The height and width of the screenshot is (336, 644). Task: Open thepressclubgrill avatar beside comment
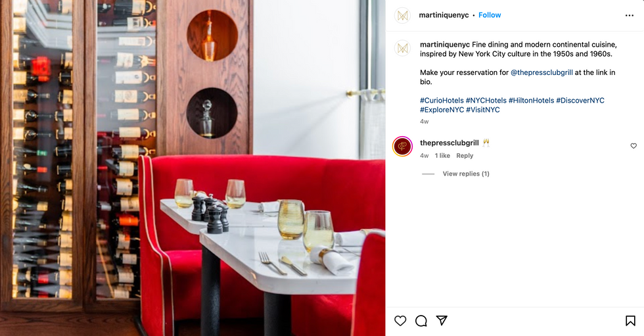point(402,146)
